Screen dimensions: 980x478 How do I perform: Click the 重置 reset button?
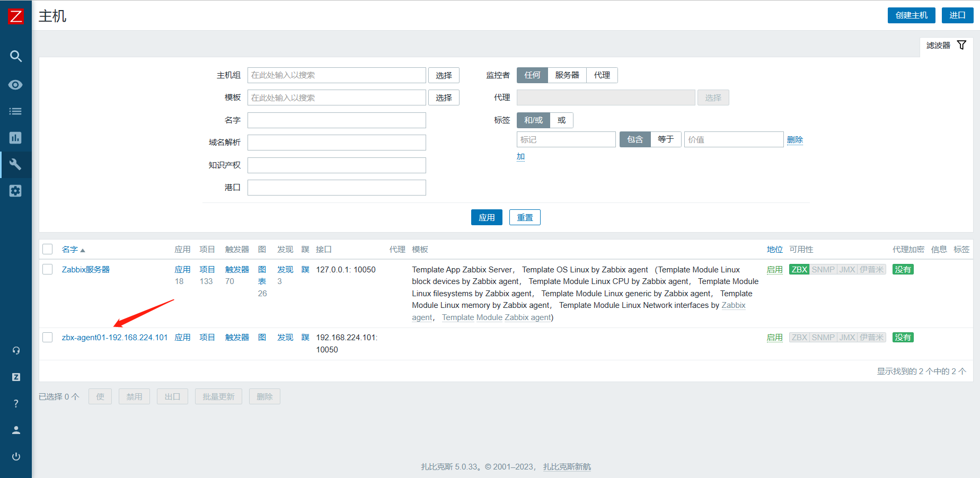click(x=525, y=217)
